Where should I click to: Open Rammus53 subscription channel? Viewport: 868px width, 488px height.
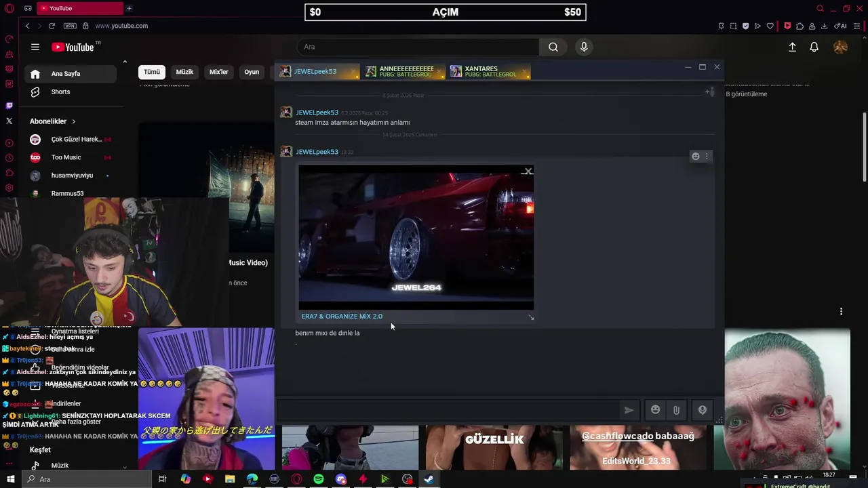click(71, 193)
